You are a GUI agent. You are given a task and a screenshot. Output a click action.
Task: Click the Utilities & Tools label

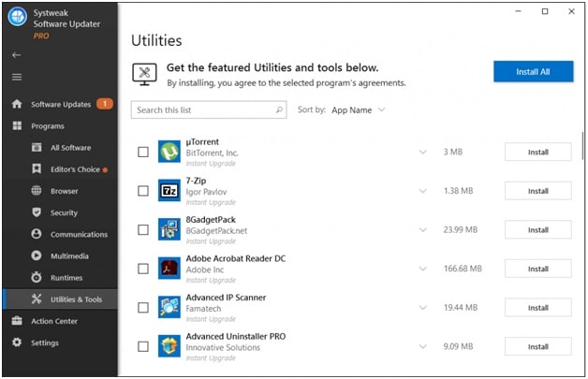77,299
